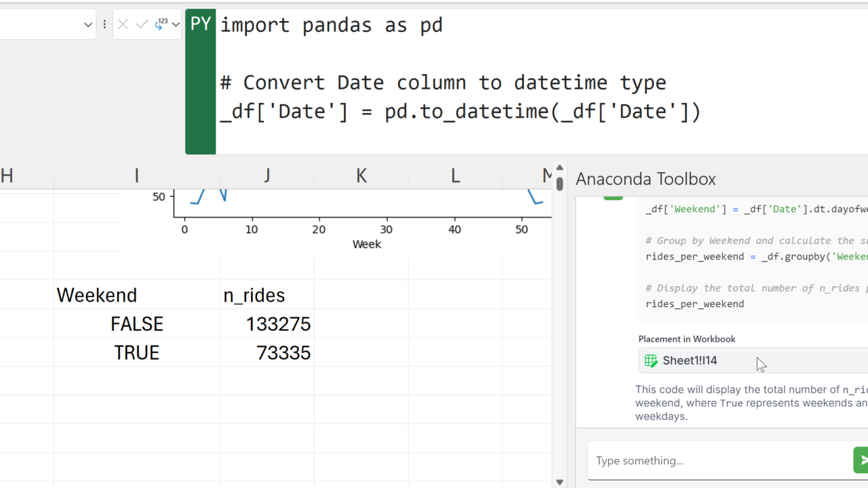
Task: Expand the Python output type dropdown arrow
Action: tap(176, 24)
